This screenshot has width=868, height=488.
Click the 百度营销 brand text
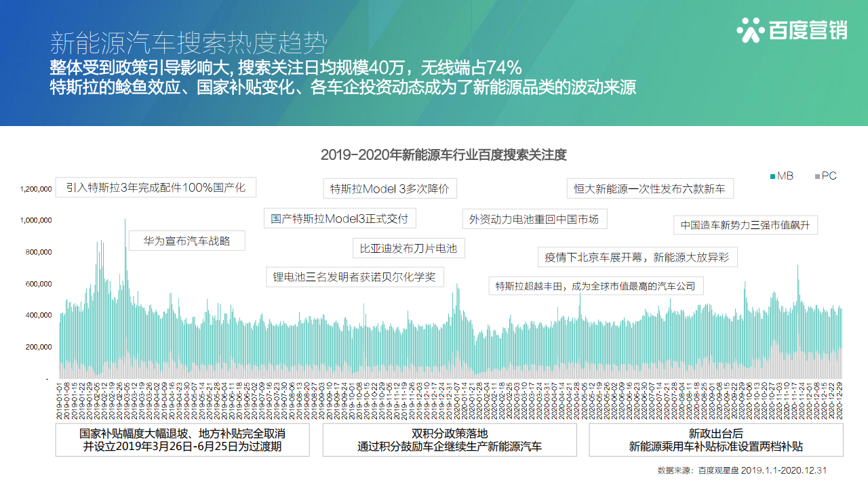point(808,30)
